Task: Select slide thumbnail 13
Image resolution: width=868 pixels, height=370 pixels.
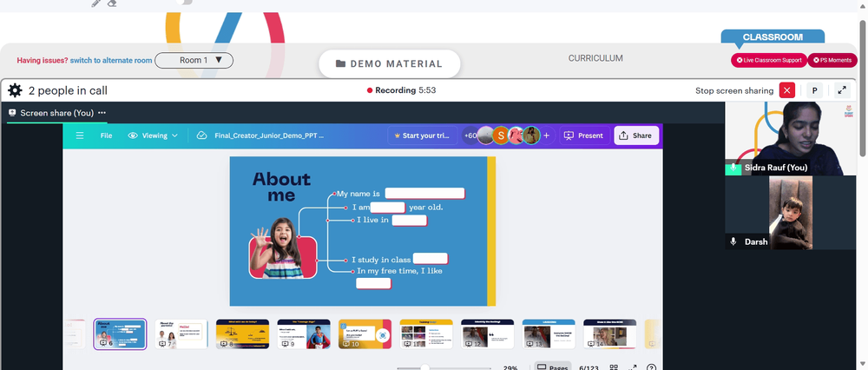Action: 549,334
